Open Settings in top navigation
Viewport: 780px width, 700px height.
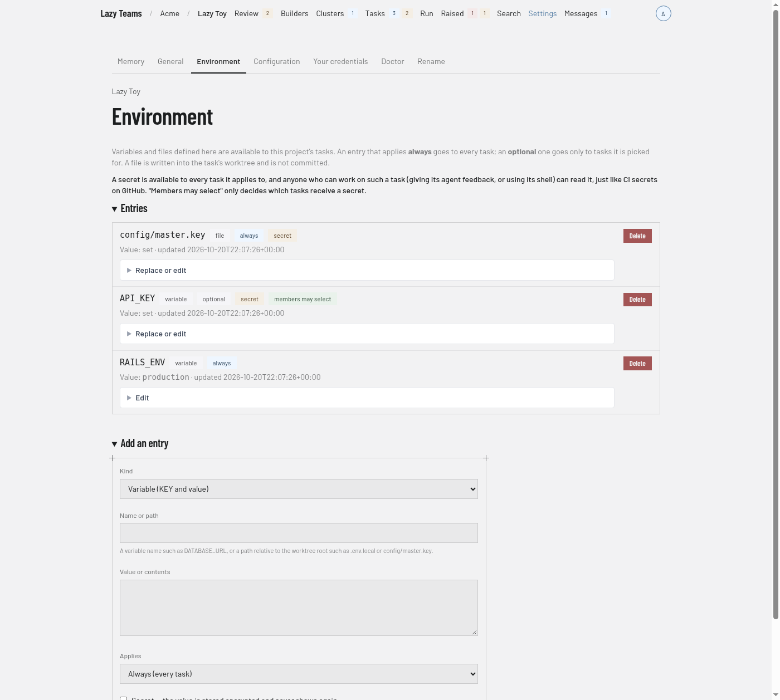coord(543,13)
